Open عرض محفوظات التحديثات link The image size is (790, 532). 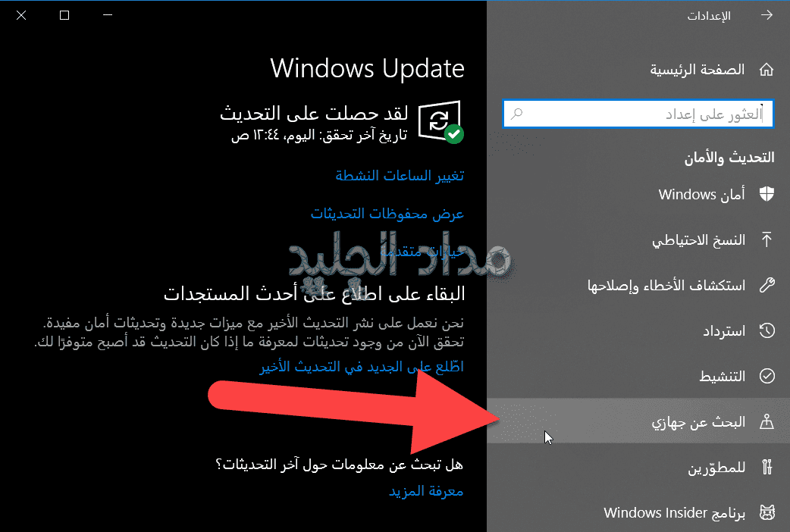[x=387, y=214]
